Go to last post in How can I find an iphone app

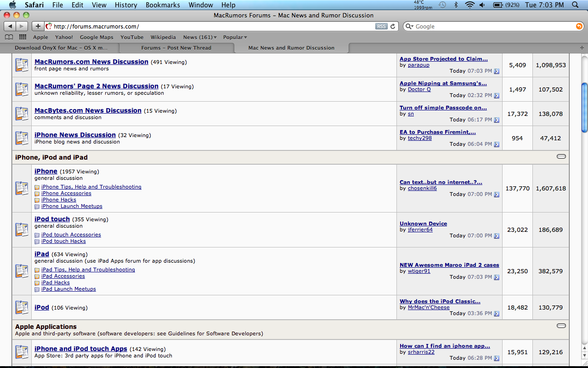[x=497, y=358]
